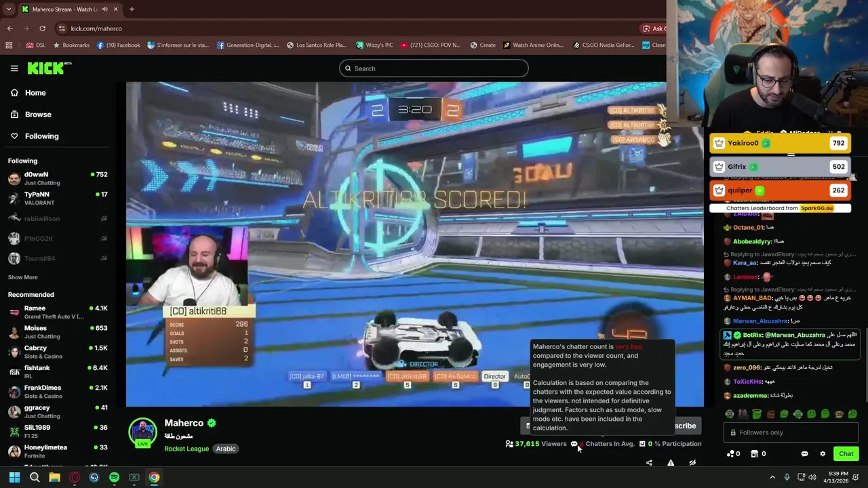Viewport: 868px width, 488px height.
Task: Toggle the hide crossed-eye icon
Action: pos(692,463)
